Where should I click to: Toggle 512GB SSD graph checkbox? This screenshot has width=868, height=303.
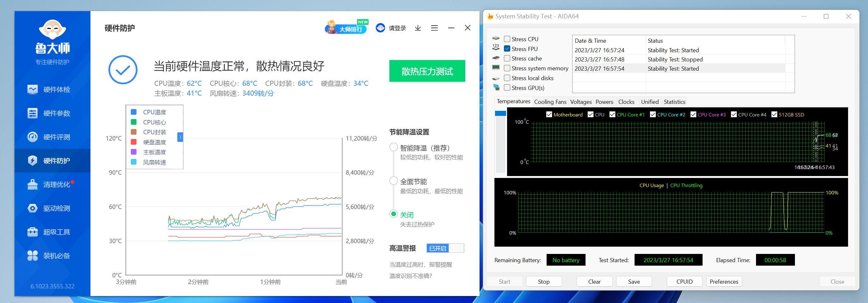point(774,114)
